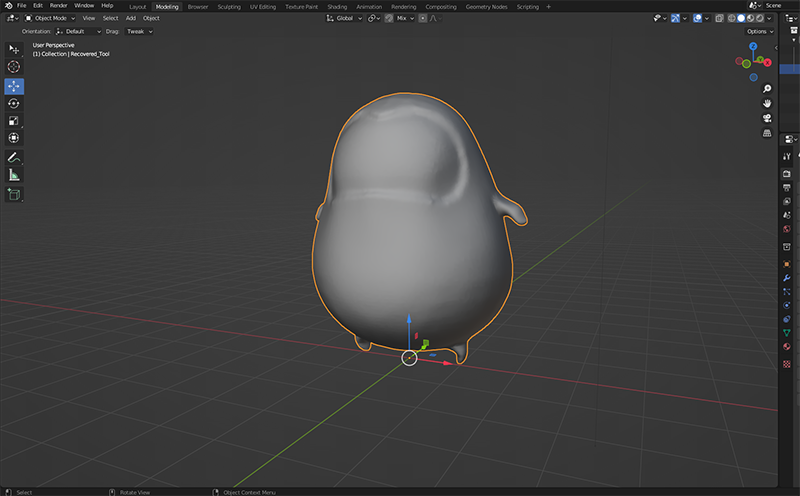Activate the Add Cube tool
800x496 pixels.
pos(14,194)
